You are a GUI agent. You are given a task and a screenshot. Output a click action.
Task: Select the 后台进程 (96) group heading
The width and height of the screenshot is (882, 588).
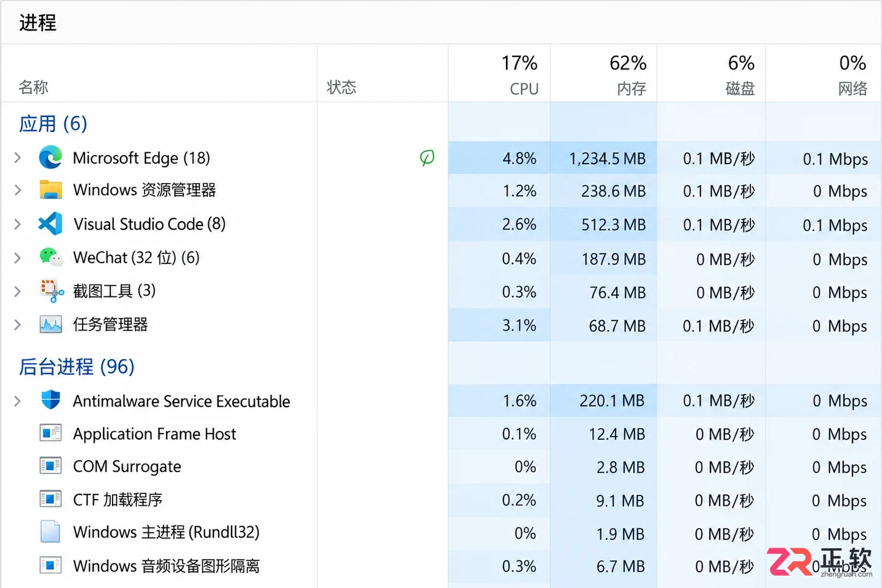[77, 367]
